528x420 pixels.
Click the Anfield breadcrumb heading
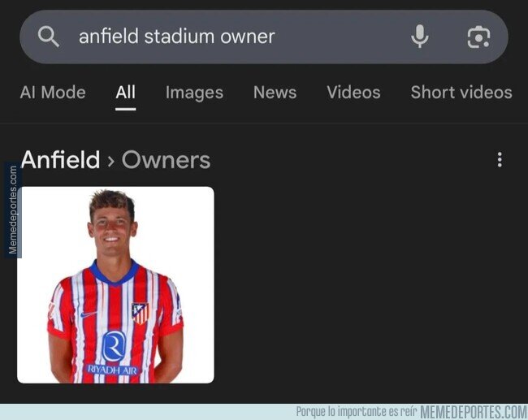pyautogui.click(x=61, y=160)
